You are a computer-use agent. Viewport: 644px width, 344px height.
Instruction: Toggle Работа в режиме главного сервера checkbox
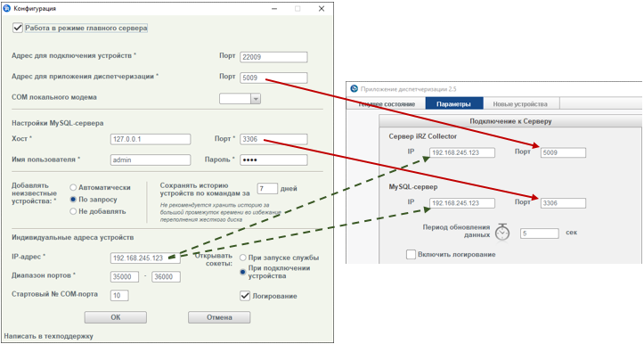click(x=17, y=28)
